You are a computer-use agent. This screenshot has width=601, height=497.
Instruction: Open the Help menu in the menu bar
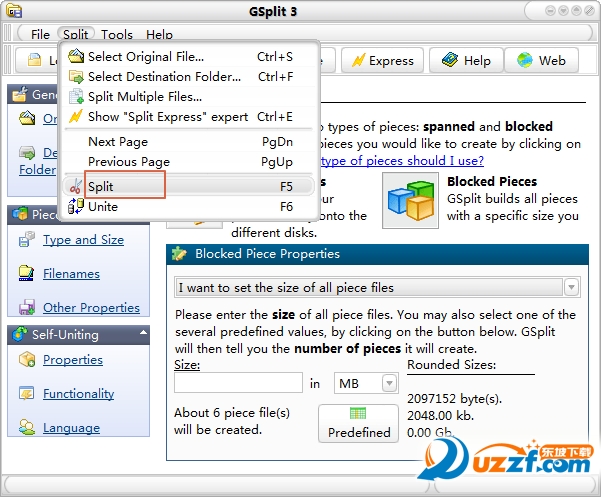(159, 34)
